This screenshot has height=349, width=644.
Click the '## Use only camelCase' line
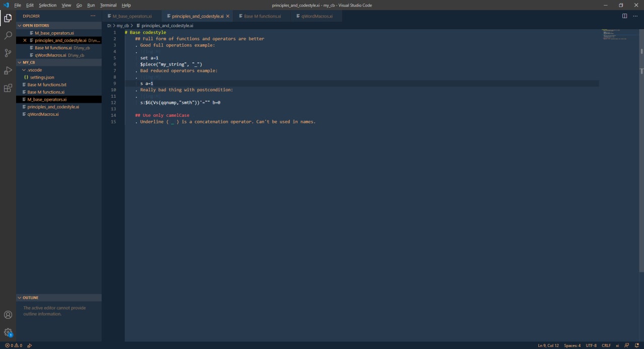click(163, 115)
